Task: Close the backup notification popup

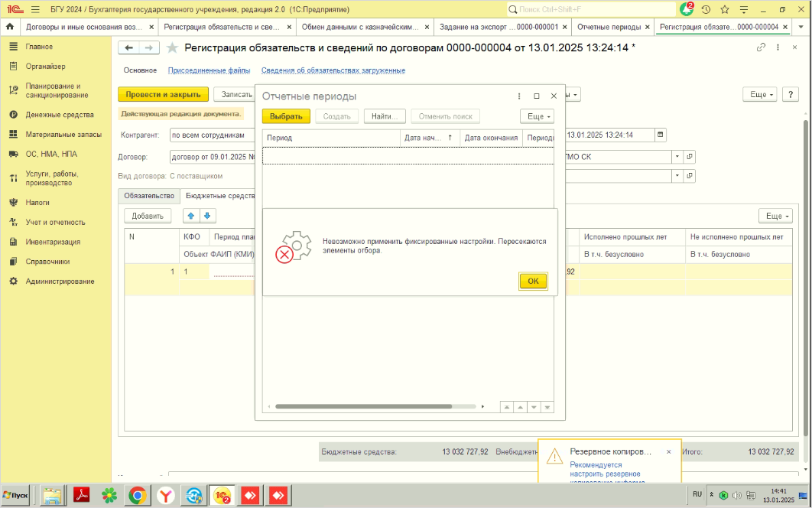Action: click(668, 452)
